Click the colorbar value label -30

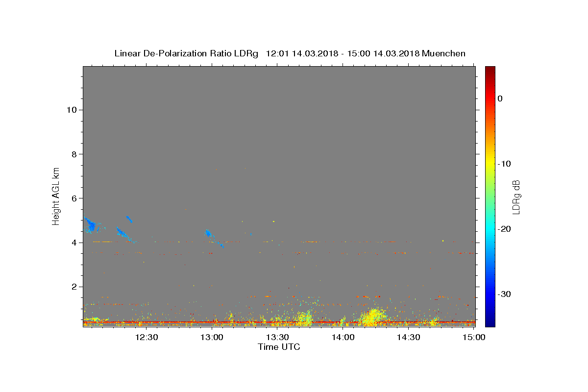coord(505,294)
